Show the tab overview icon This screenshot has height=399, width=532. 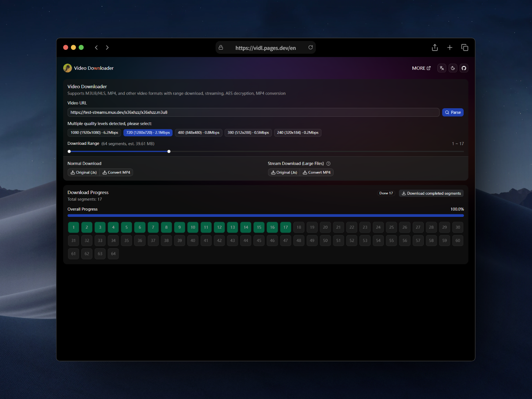click(x=465, y=47)
